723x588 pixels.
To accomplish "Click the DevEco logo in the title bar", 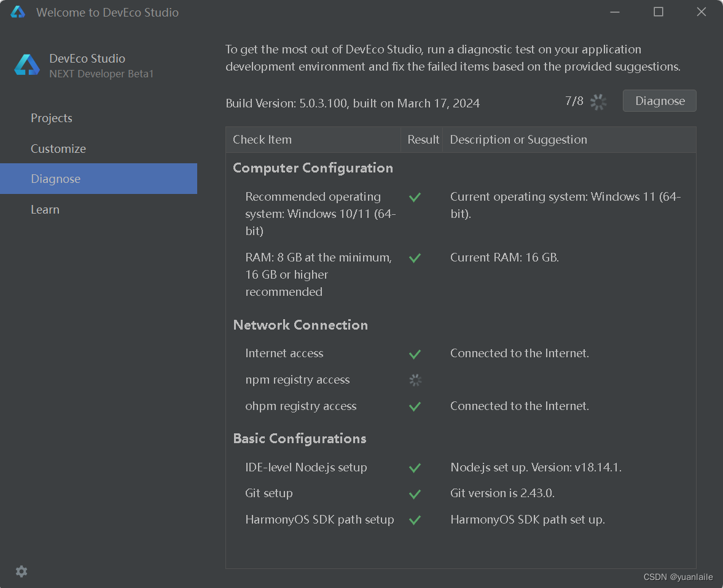I will [18, 12].
